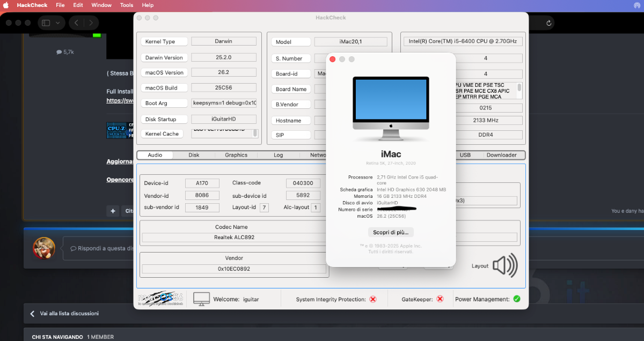Screen dimensions: 644x341
Task: Click System Integrity Protection red X indicator
Action: coord(373,299)
